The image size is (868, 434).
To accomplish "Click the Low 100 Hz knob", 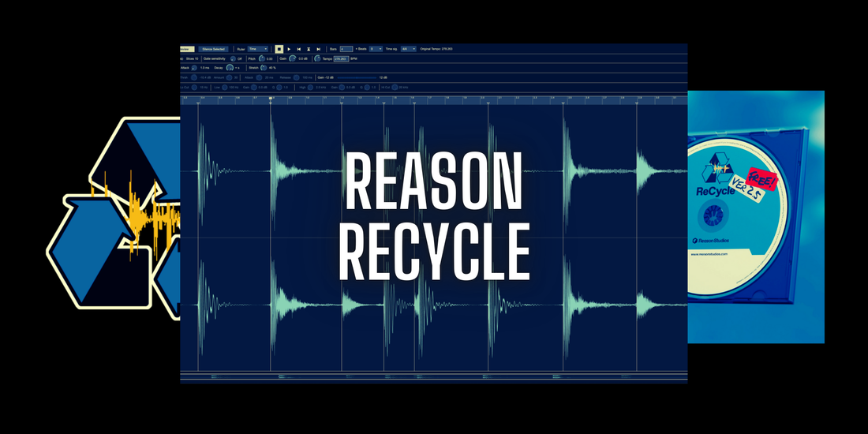I will 225,87.
